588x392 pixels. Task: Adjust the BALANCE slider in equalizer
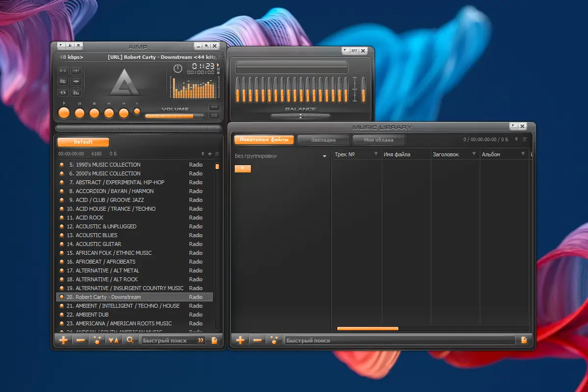(300, 116)
